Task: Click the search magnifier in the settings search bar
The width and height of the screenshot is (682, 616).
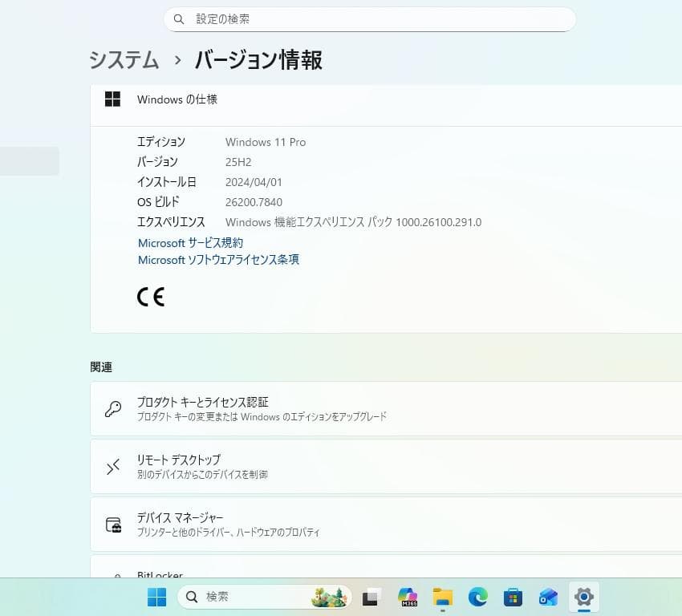Action: (179, 18)
